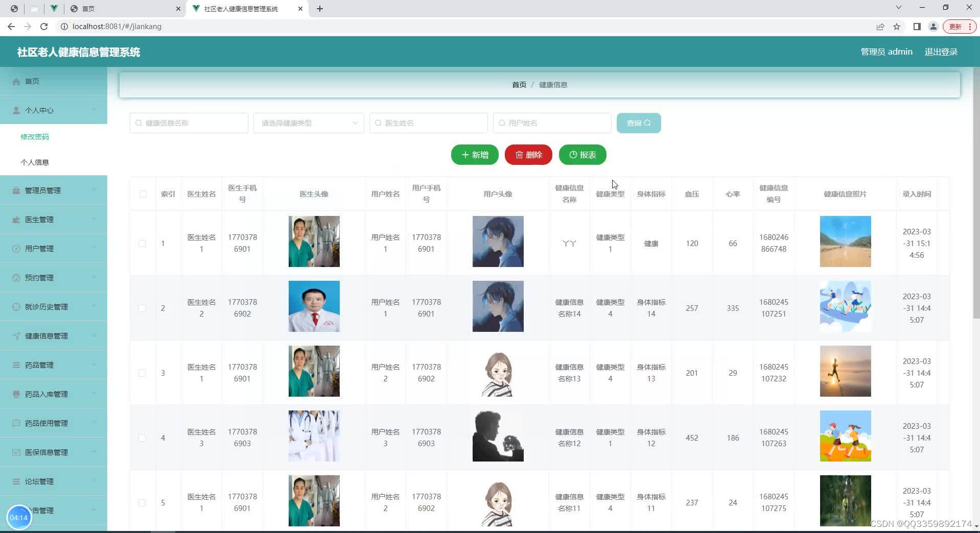The height and width of the screenshot is (533, 980).
Task: Expand the 管理员管理 menu arrow
Action: click(x=94, y=190)
